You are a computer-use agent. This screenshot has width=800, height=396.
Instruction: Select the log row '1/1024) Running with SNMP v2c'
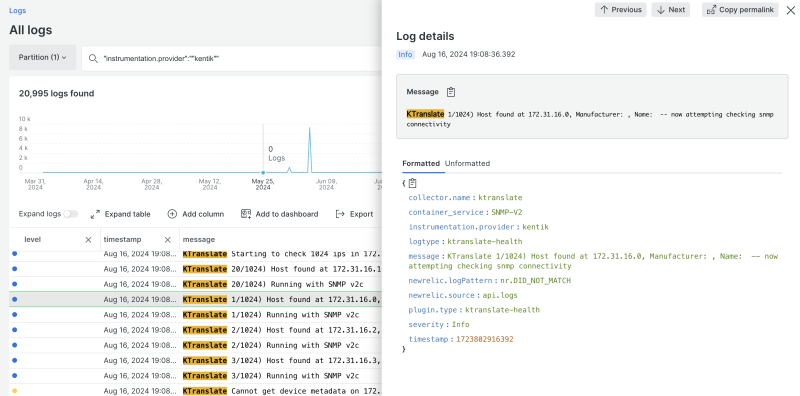(195, 315)
